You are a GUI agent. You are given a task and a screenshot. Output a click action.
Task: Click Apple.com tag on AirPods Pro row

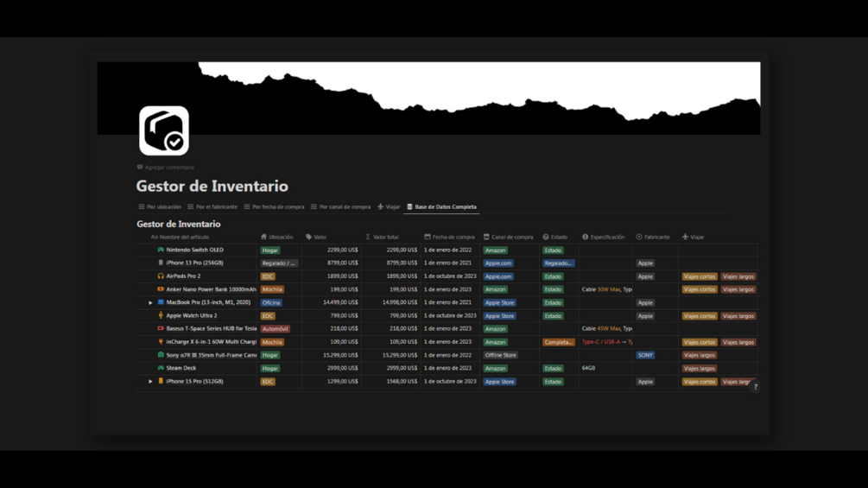pyautogui.click(x=498, y=276)
